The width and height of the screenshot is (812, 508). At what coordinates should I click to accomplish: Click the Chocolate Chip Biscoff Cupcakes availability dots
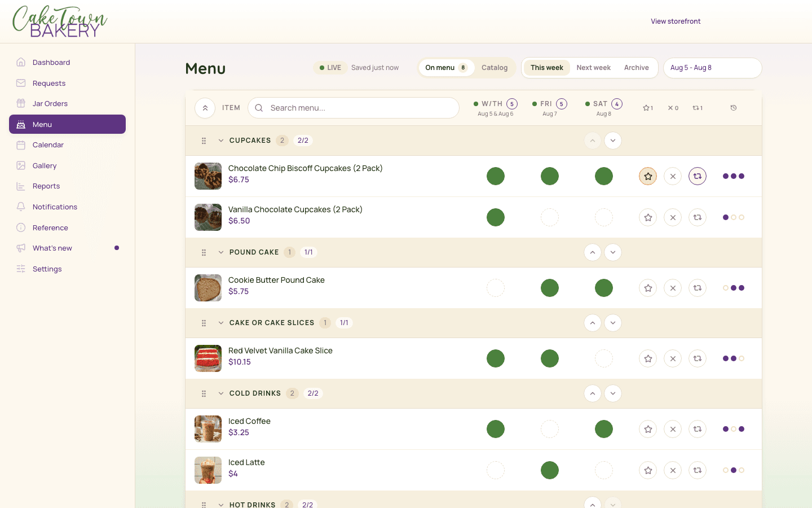tap(734, 176)
